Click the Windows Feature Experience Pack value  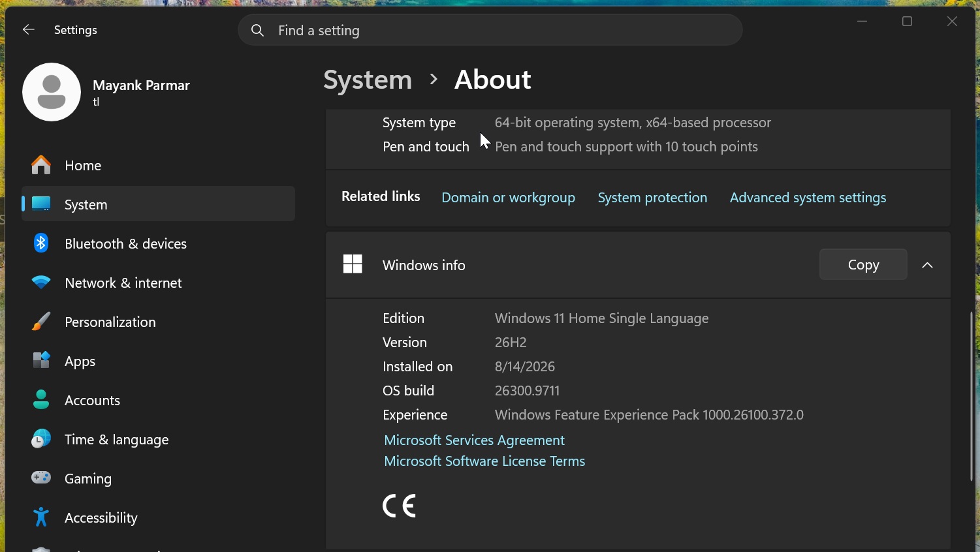649,415
